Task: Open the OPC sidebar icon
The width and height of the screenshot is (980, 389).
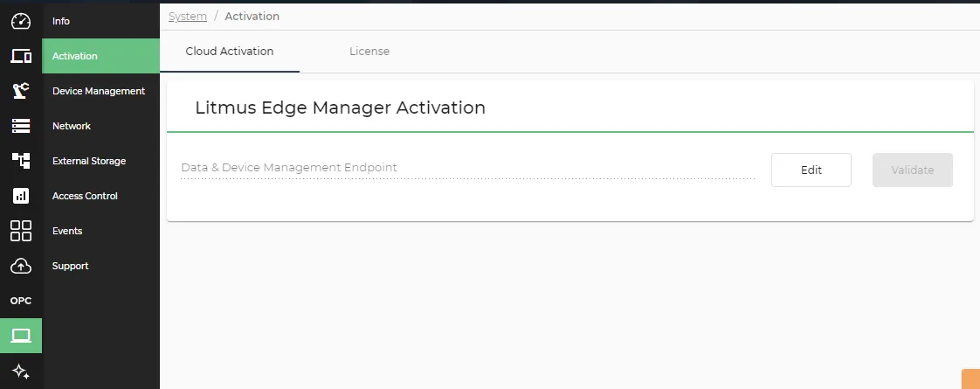Action: 21,301
